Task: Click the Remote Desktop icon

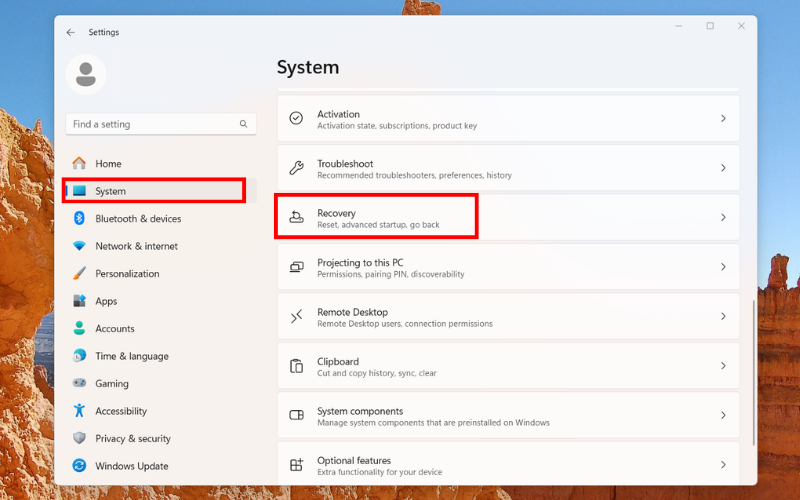Action: point(296,316)
